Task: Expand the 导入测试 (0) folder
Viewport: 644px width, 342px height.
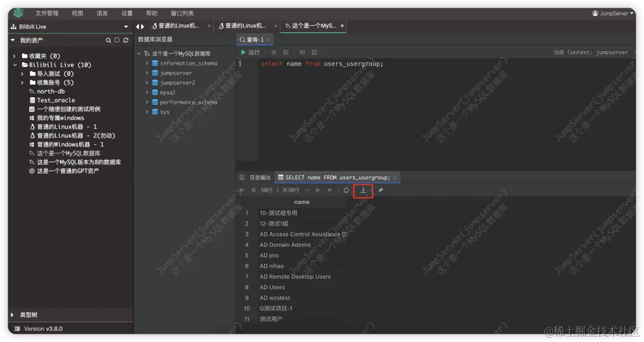Action: click(x=23, y=74)
